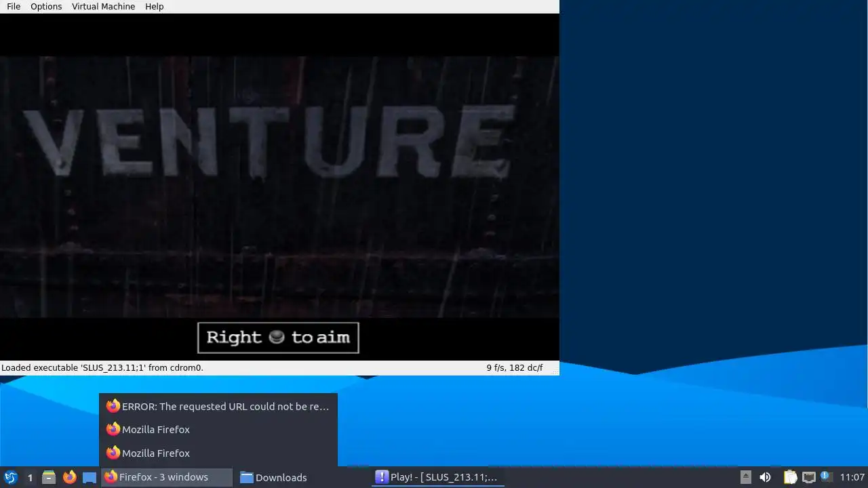Click the Firefox icon beside the ERROR window entry
This screenshot has width=868, height=488.
pyautogui.click(x=113, y=406)
